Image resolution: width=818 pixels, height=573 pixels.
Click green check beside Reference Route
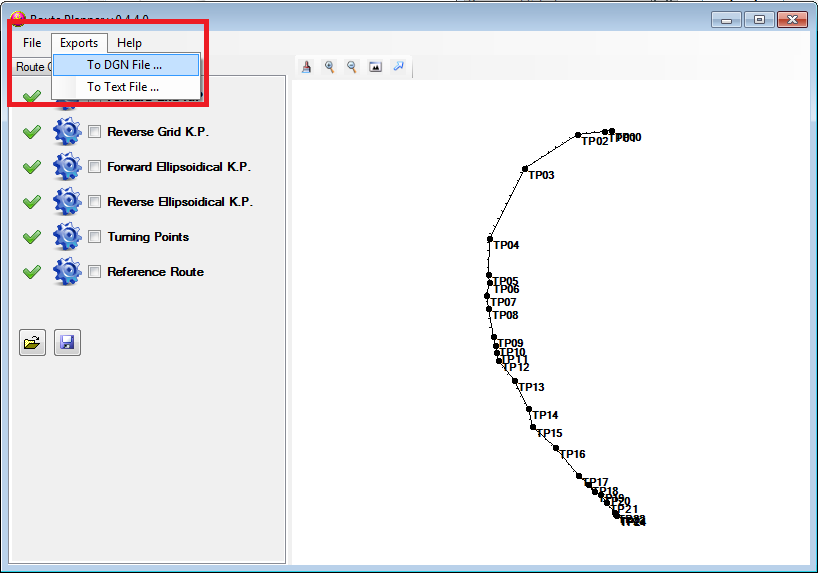click(32, 272)
